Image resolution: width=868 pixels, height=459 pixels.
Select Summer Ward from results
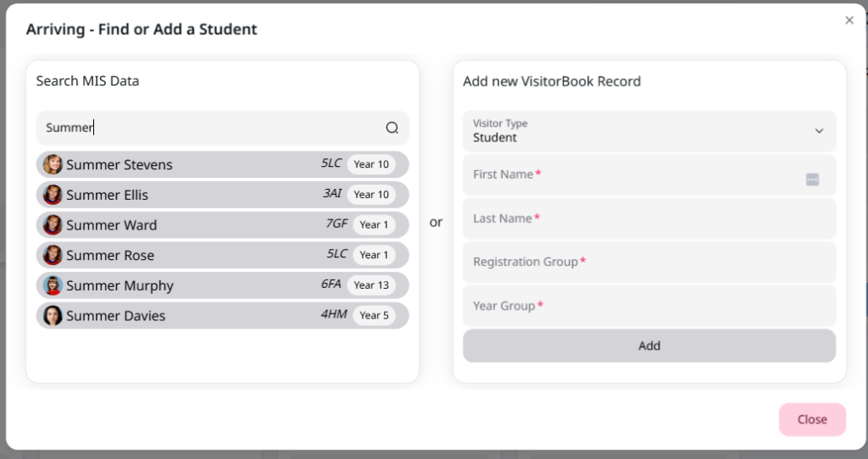coord(223,225)
